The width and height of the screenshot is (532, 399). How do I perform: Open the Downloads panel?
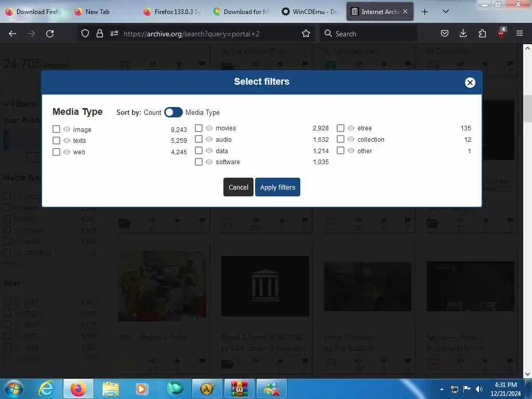coord(463,34)
